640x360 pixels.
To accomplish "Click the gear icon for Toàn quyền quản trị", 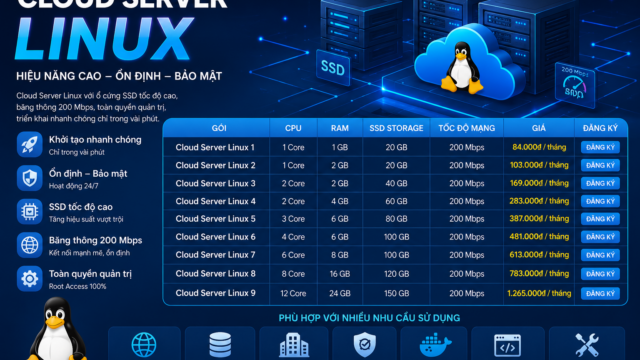I will (29, 278).
